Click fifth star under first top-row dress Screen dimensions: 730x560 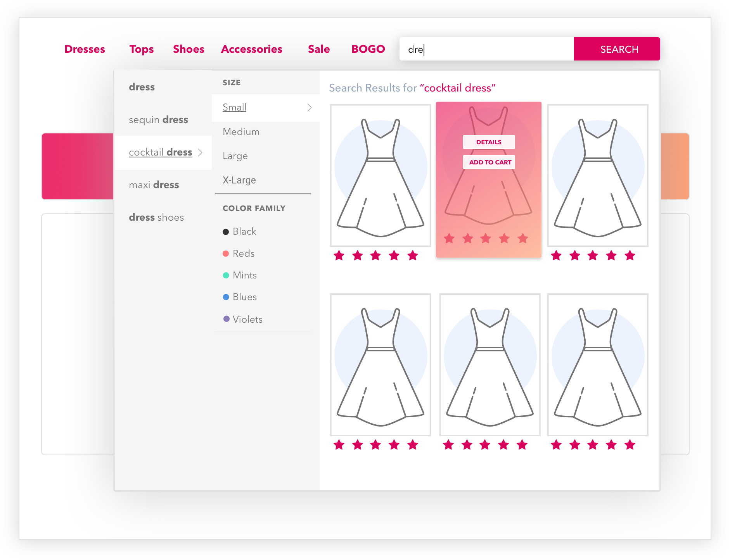413,256
